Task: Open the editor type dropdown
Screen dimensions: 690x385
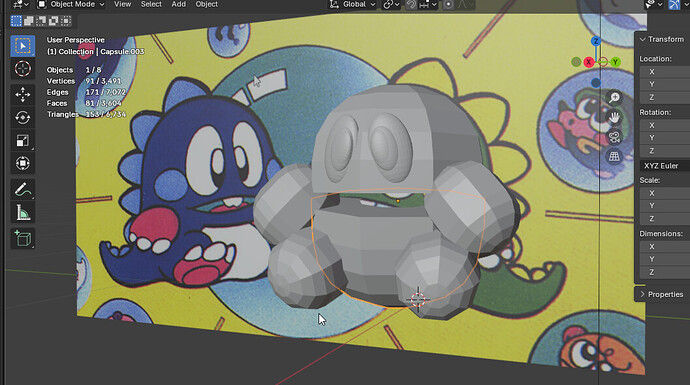Action: point(20,4)
